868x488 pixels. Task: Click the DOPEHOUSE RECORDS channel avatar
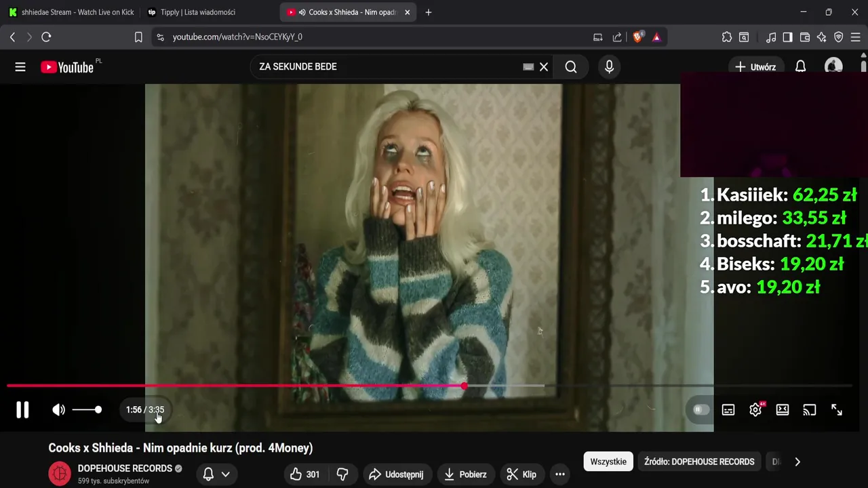coord(60,474)
